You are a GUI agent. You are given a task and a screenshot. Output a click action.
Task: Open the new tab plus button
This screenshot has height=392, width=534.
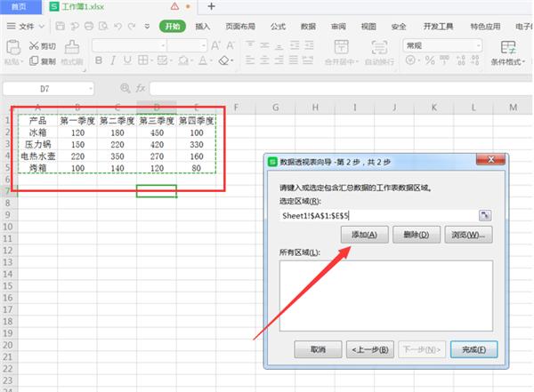(211, 6)
